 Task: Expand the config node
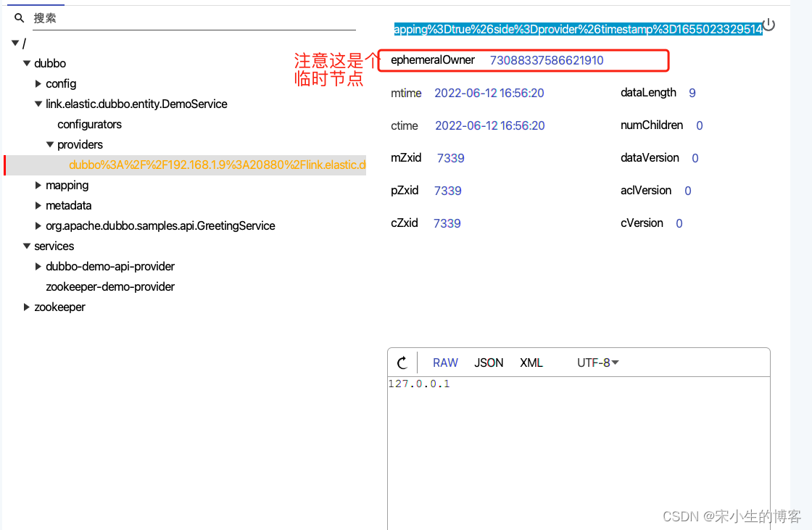(38, 84)
